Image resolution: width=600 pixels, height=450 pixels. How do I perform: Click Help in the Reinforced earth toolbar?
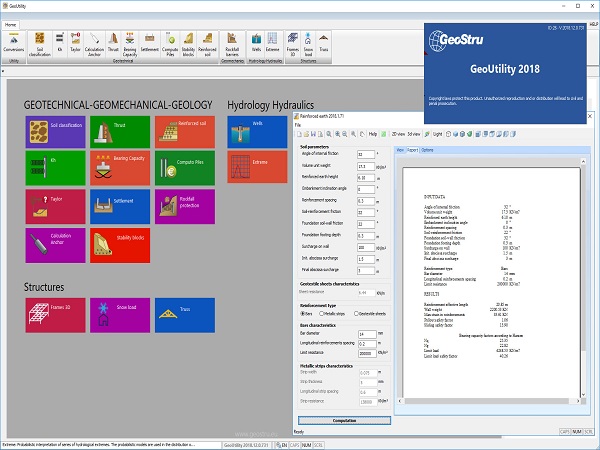373,134
